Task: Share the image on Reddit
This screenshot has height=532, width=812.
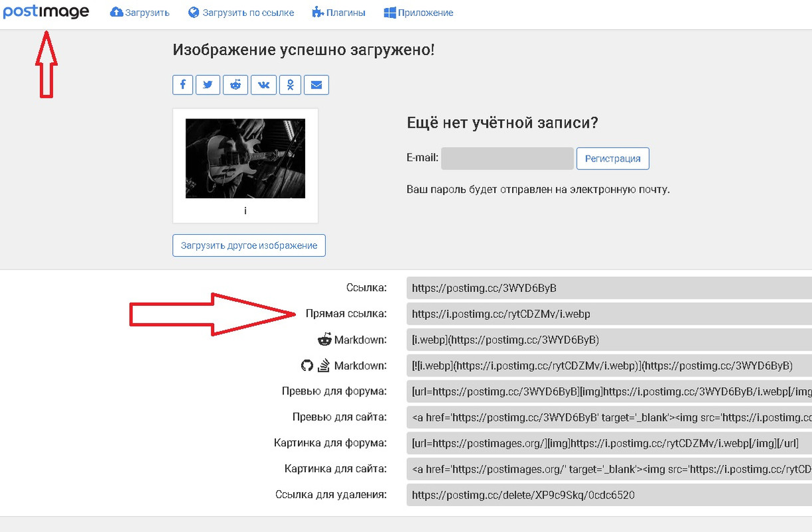Action: coord(235,84)
